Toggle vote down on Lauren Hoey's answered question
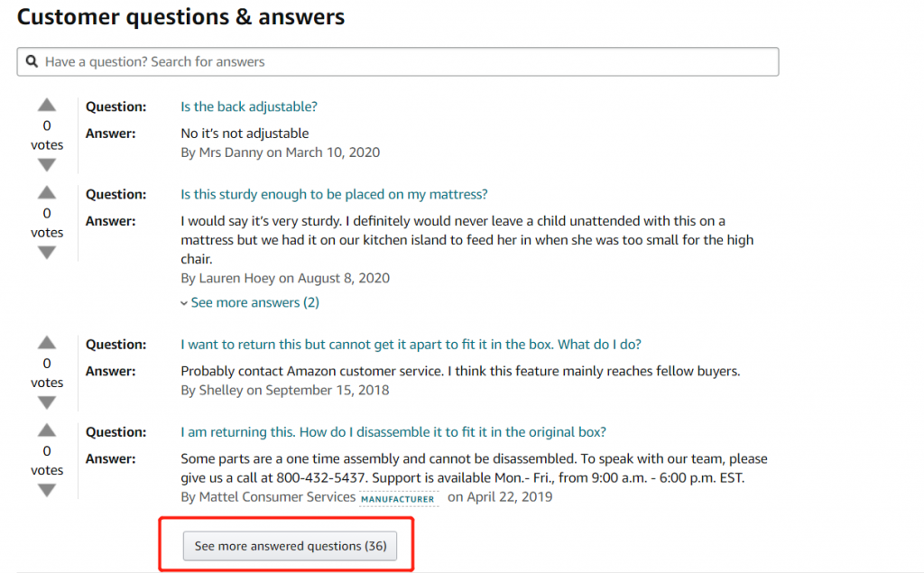The image size is (924, 573). [x=46, y=252]
